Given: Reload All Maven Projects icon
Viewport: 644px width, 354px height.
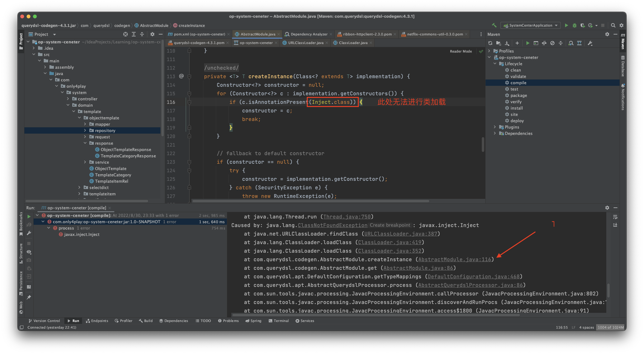Looking at the screenshot, I should click(x=490, y=43).
